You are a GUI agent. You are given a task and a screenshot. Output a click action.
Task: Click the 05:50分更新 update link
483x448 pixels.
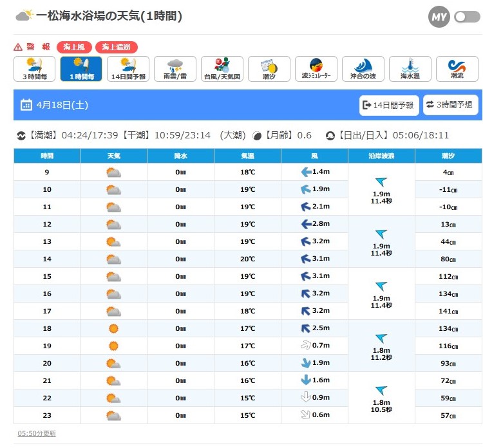pos(36,433)
